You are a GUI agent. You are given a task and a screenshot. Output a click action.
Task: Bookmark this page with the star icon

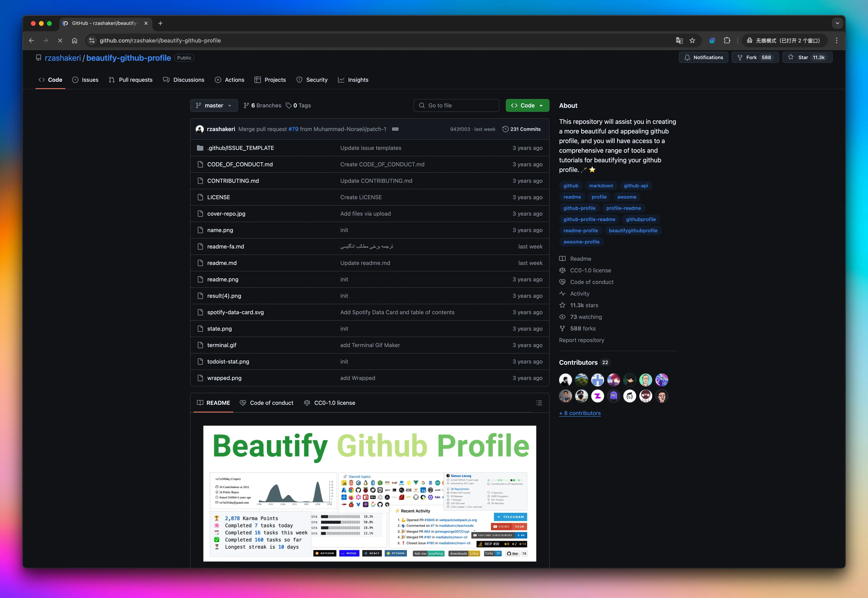(692, 40)
